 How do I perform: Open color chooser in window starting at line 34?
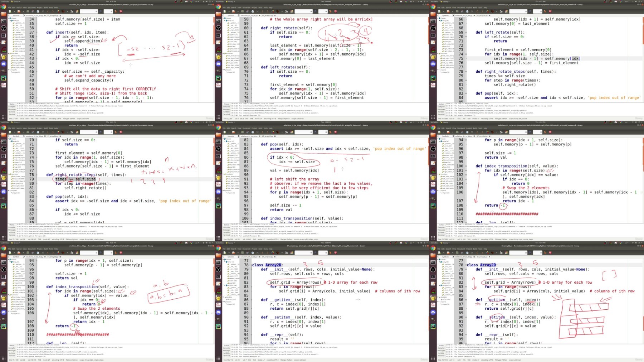tap(77, 11)
